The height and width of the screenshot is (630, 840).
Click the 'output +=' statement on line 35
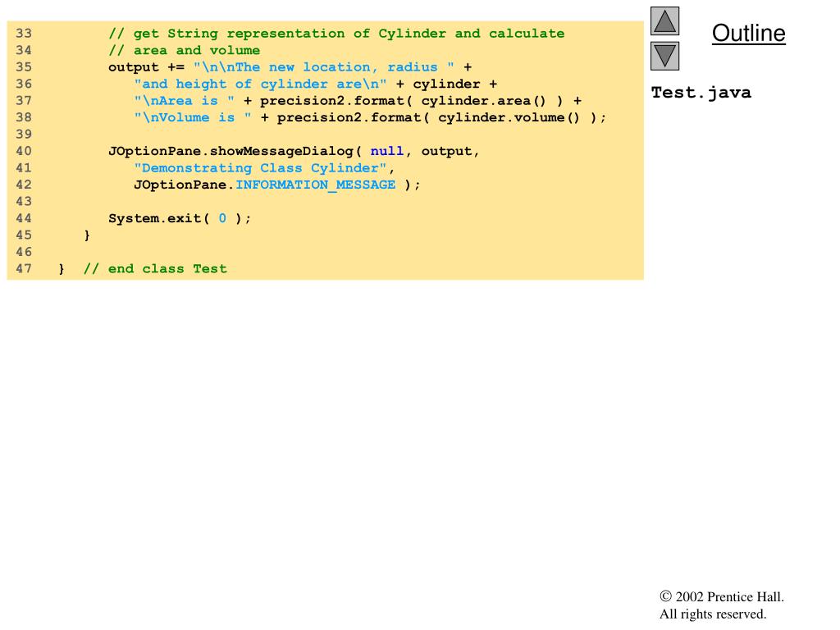click(146, 67)
